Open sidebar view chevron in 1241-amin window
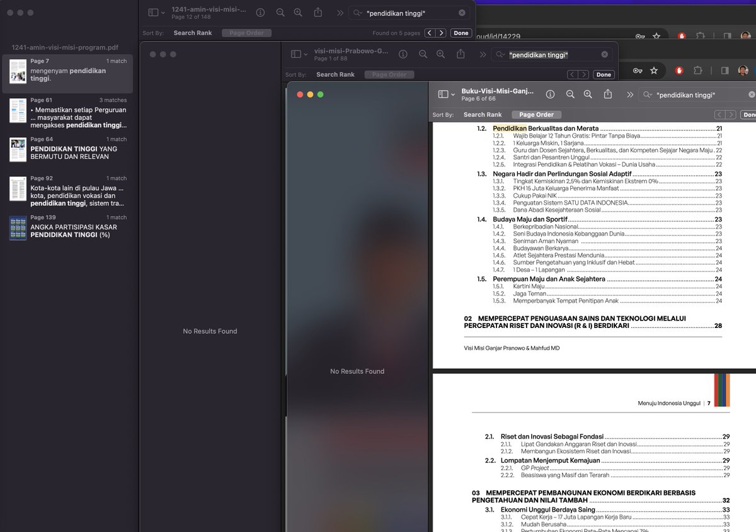The image size is (756, 532). coord(163,13)
